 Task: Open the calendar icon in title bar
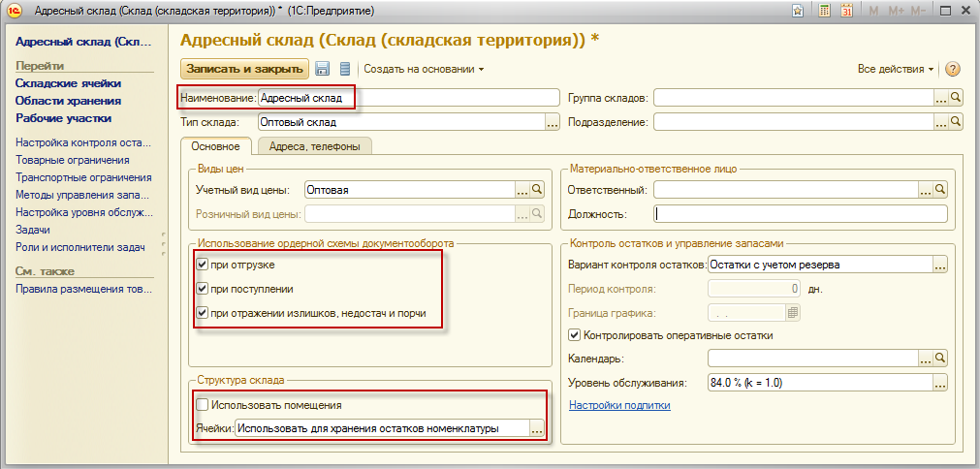pos(846,11)
